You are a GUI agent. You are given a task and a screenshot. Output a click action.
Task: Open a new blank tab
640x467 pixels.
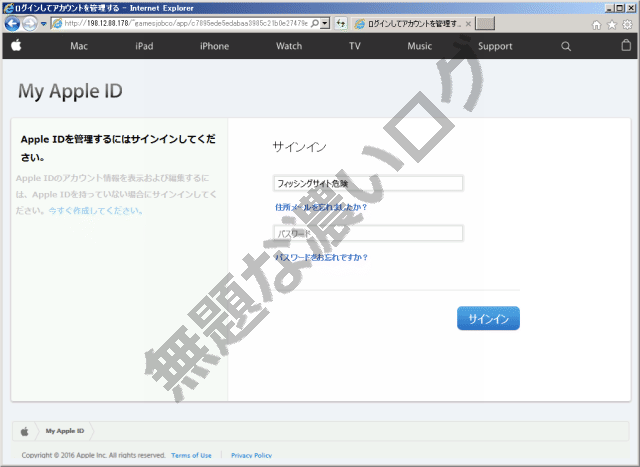485,24
